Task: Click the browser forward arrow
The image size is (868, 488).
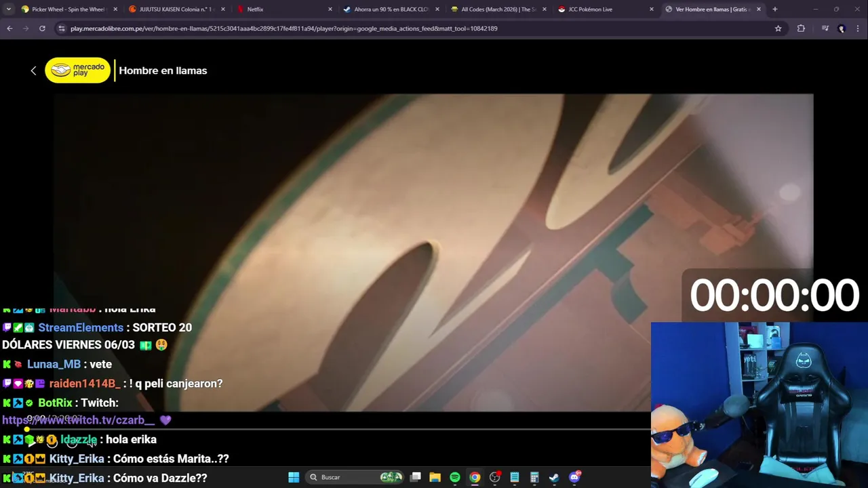Action: pos(26,28)
